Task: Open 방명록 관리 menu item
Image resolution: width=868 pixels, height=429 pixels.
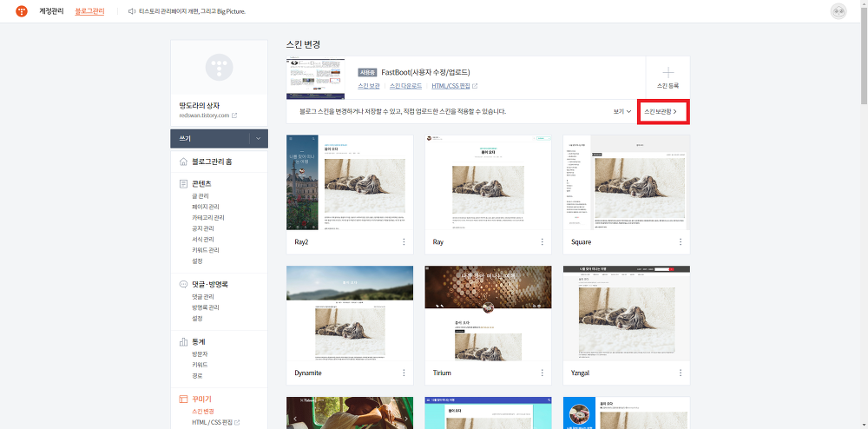Action: click(206, 307)
